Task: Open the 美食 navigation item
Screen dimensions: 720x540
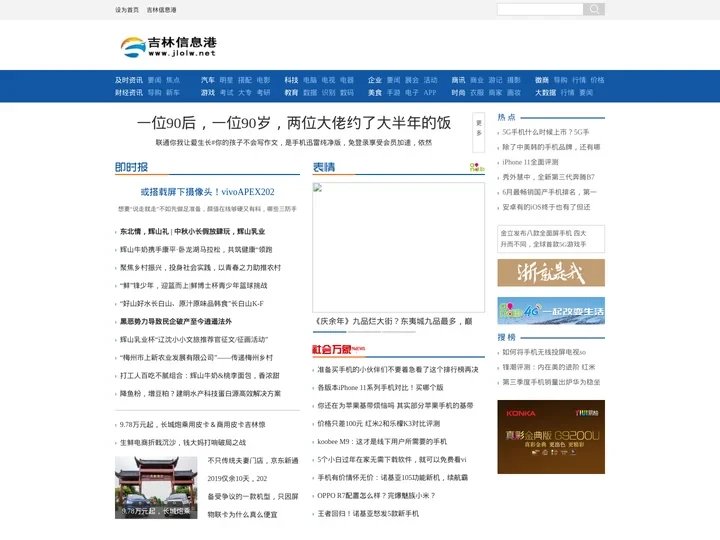Action: 375,92
